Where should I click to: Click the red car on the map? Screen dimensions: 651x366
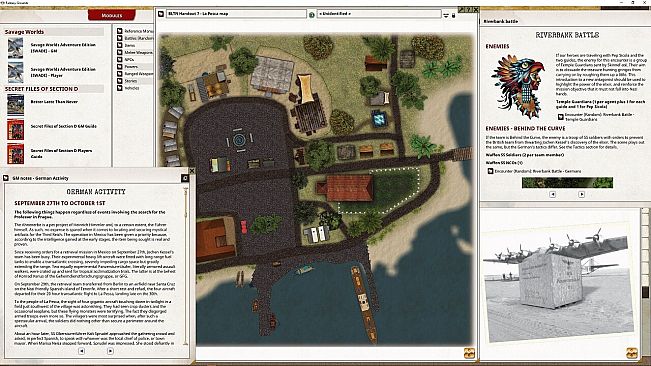click(244, 227)
